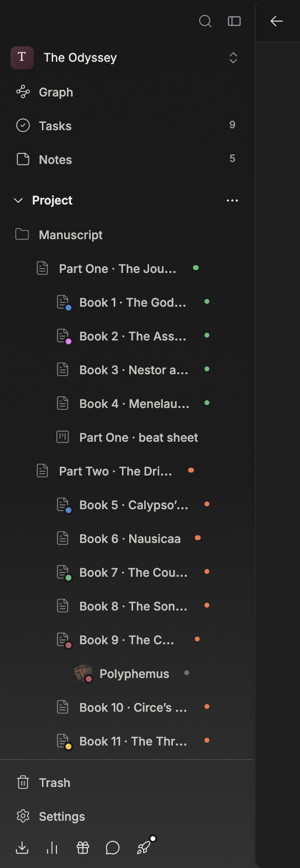
Task: Click the Book 11 icon with yellow label
Action: (64, 742)
